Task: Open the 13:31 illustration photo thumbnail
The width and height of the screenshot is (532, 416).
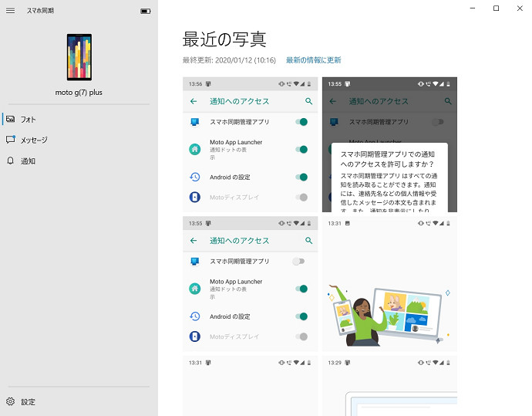Action: tap(389, 284)
